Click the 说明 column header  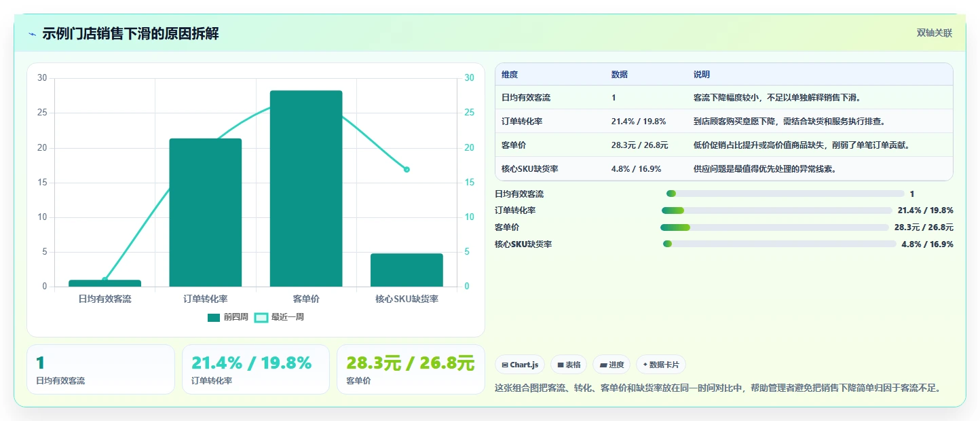click(702, 74)
